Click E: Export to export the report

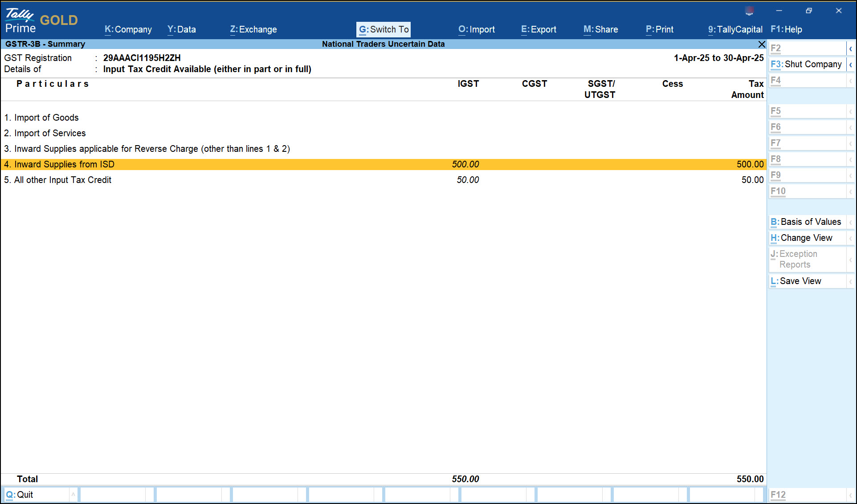click(x=538, y=29)
